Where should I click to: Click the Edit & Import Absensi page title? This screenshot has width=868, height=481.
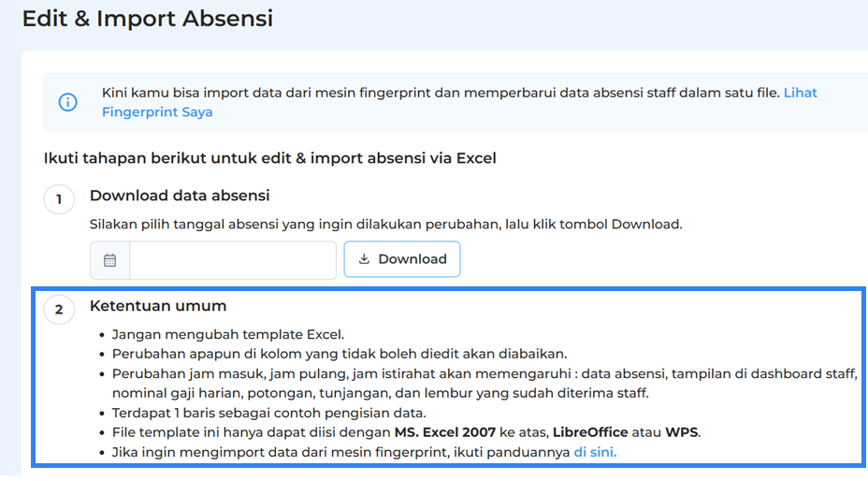(147, 19)
